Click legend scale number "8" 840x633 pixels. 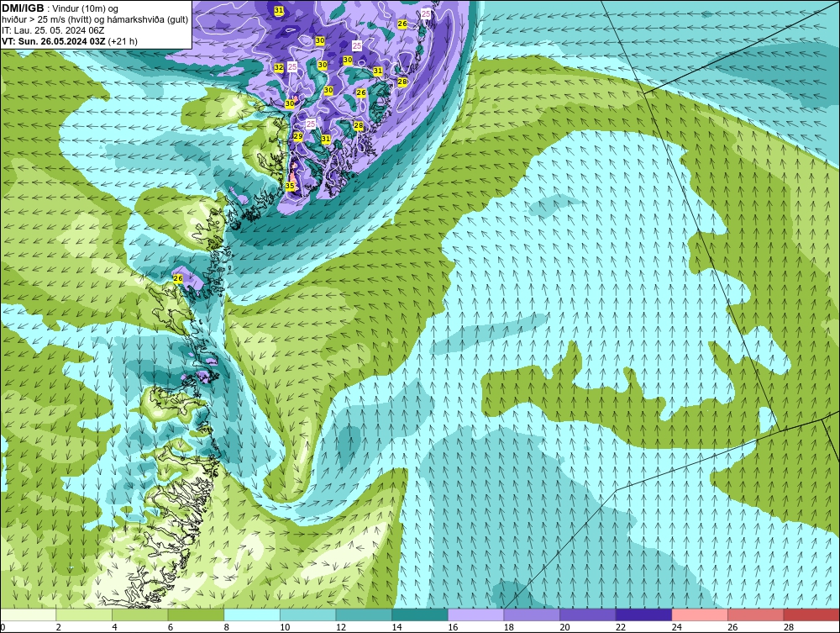click(x=226, y=627)
